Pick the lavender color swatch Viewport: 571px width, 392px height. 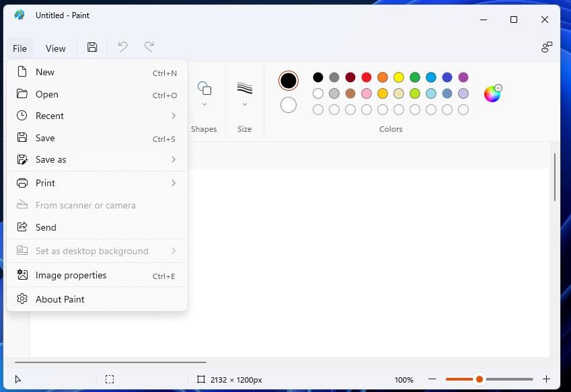tap(463, 93)
